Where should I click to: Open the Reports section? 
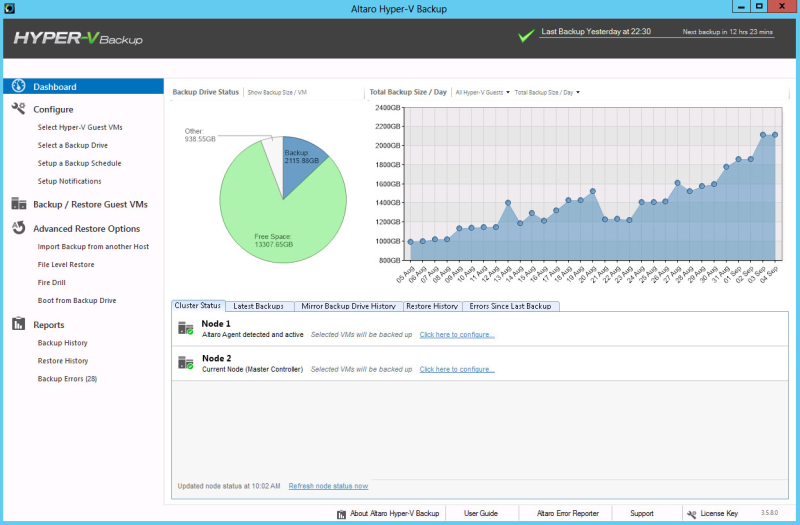click(x=48, y=325)
